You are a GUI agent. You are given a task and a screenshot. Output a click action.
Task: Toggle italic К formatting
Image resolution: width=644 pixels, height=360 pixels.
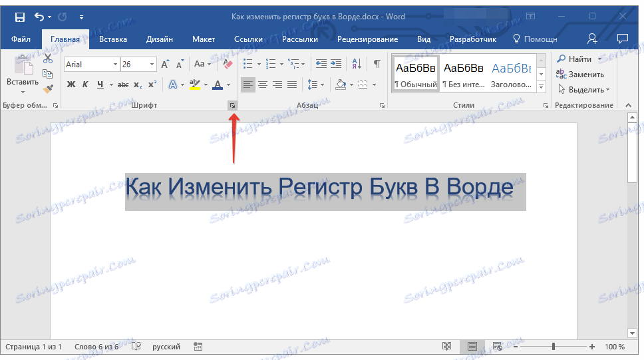coord(85,85)
